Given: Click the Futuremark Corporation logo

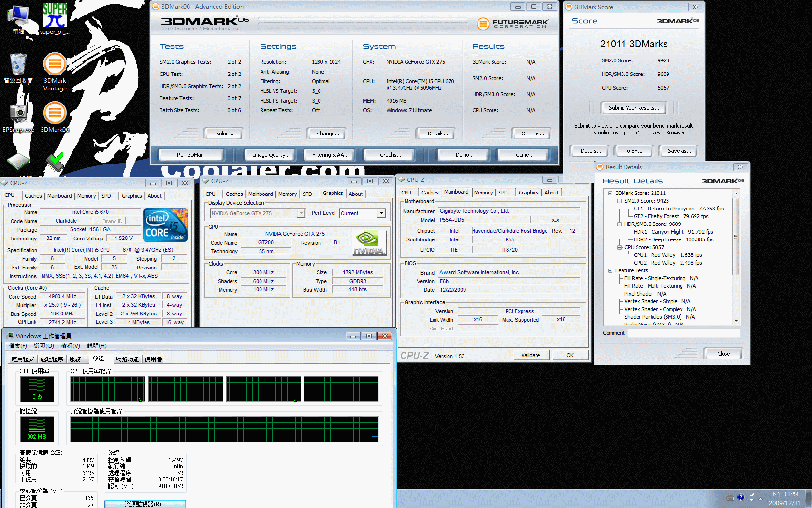Looking at the screenshot, I should point(512,23).
